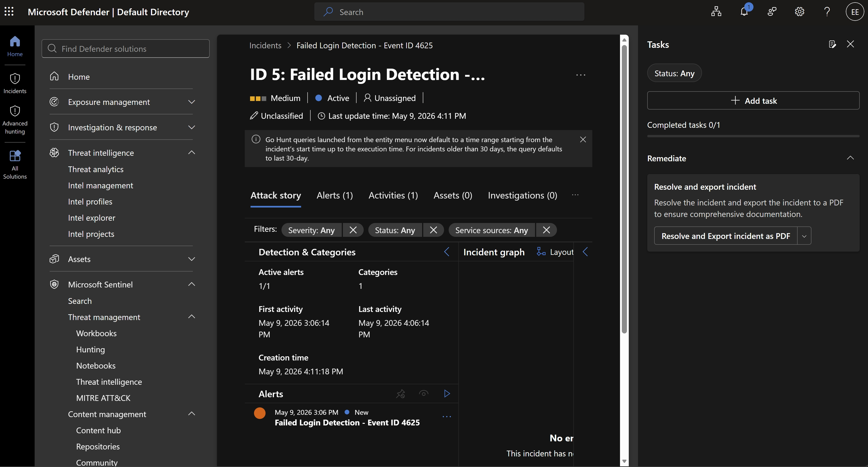The width and height of the screenshot is (868, 467).
Task: Open the tenant organization tree icon
Action: coord(716,12)
